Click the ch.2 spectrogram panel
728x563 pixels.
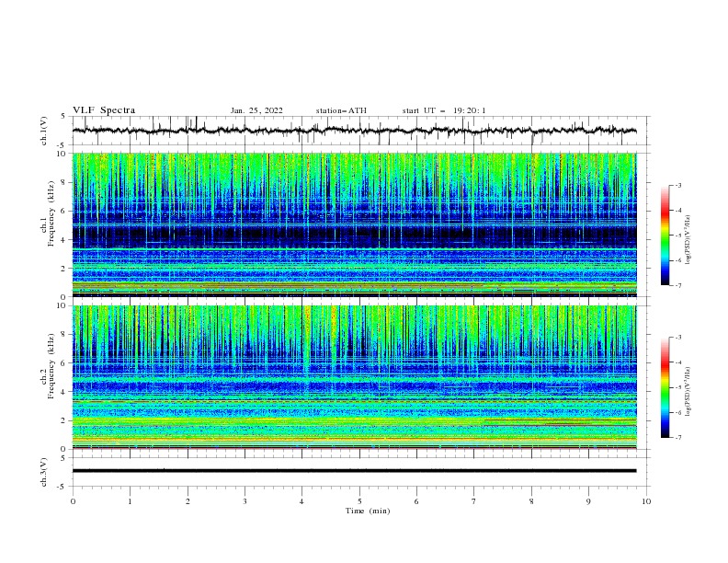354,377
